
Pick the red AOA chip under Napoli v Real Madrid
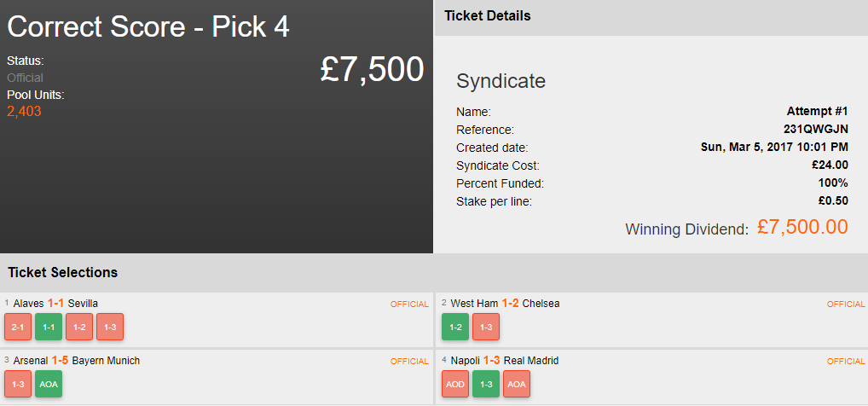[x=517, y=384]
